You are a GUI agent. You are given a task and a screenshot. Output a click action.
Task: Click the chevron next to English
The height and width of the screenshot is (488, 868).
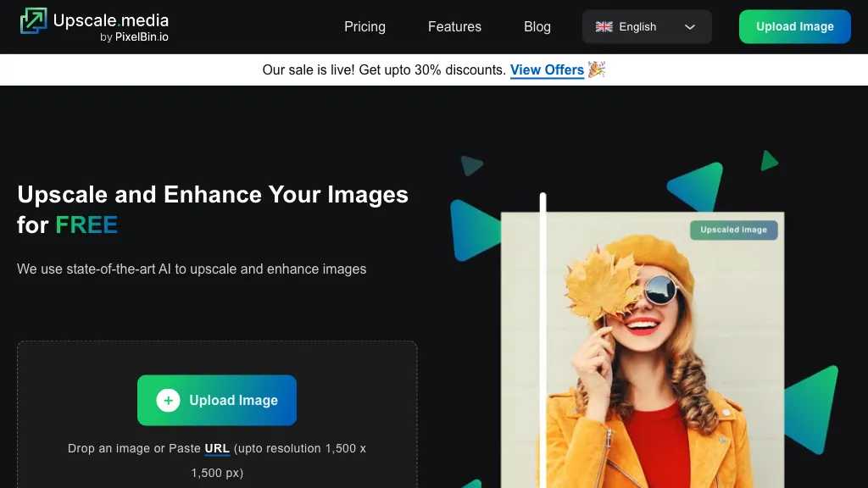(x=689, y=26)
